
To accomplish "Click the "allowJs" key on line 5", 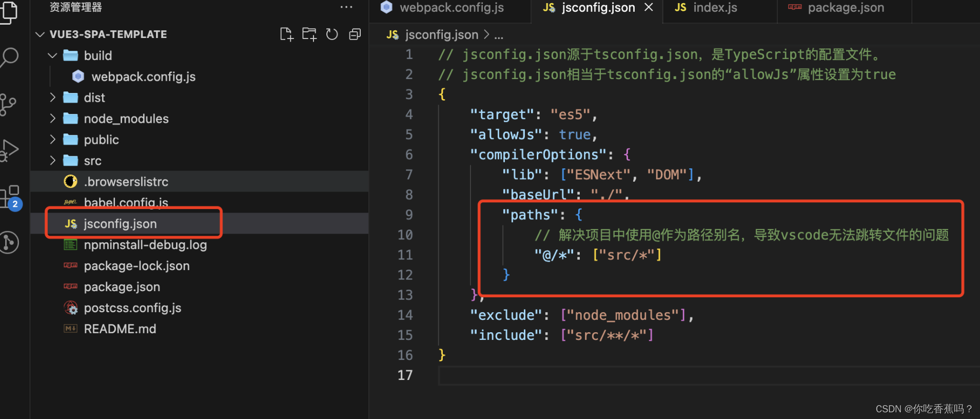I will [505, 135].
